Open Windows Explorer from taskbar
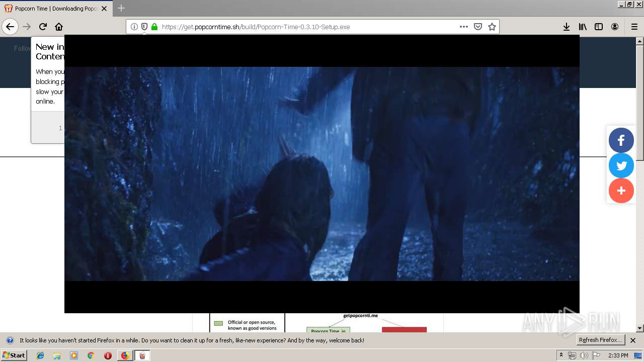Image resolution: width=644 pixels, height=362 pixels. 57,355
